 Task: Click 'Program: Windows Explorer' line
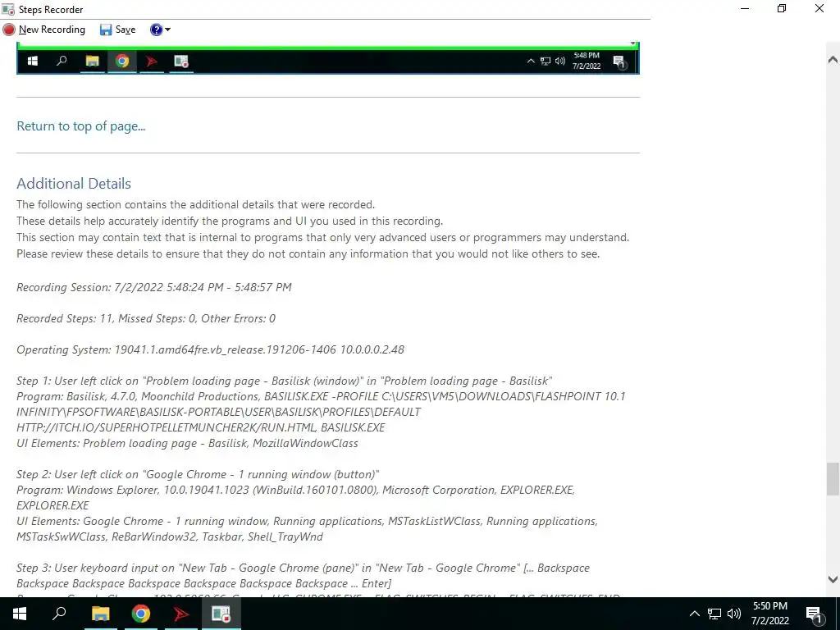point(295,498)
